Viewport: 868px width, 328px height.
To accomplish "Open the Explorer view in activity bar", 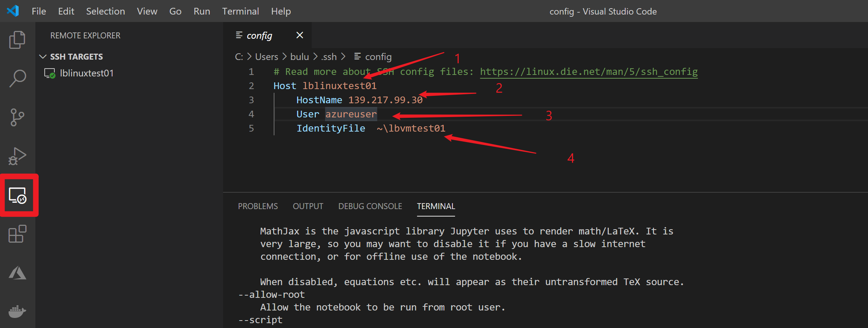I will tap(17, 40).
